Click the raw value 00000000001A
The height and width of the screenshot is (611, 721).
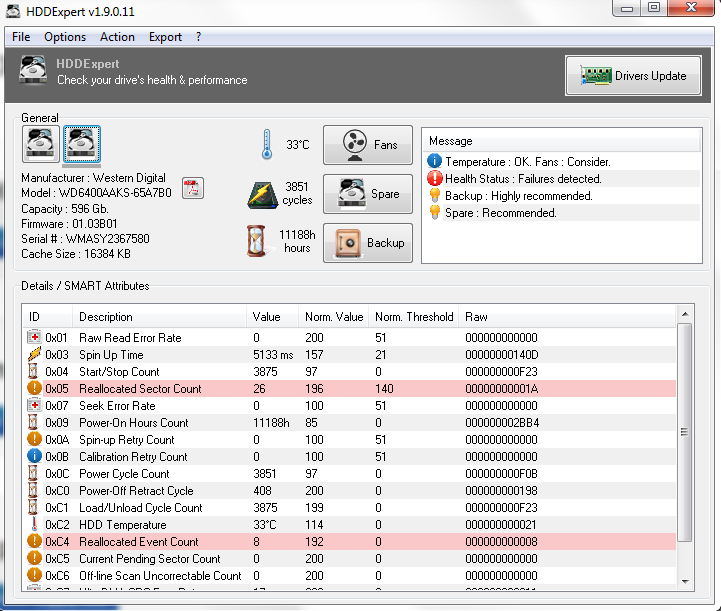tap(501, 388)
